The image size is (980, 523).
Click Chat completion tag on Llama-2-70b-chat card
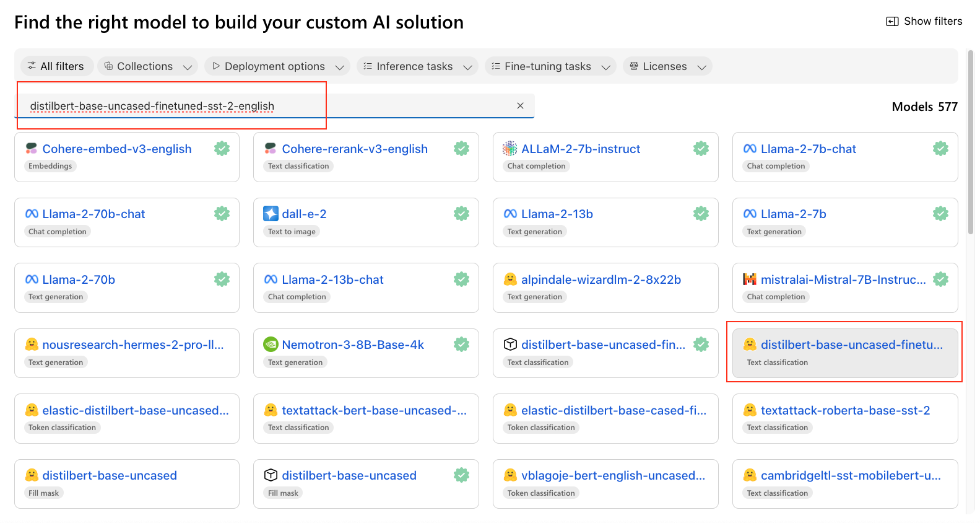coord(58,232)
